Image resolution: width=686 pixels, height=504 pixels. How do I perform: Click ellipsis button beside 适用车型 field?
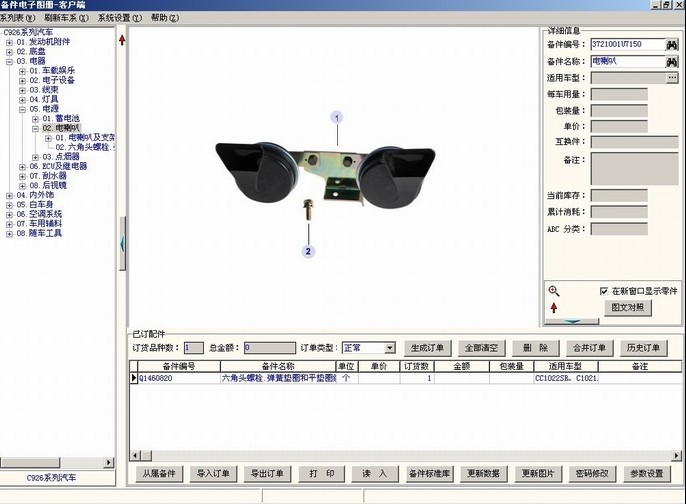[672, 77]
